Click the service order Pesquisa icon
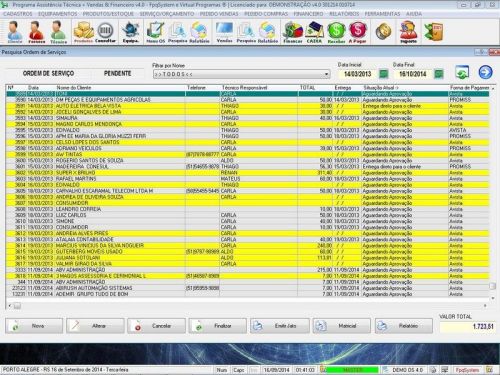Screen dimensions: 500x375 click(177, 32)
